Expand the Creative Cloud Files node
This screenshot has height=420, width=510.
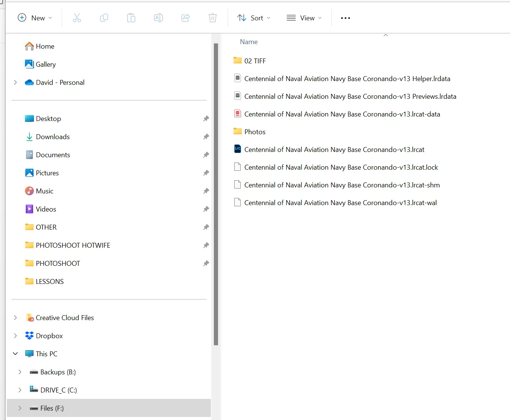click(15, 318)
